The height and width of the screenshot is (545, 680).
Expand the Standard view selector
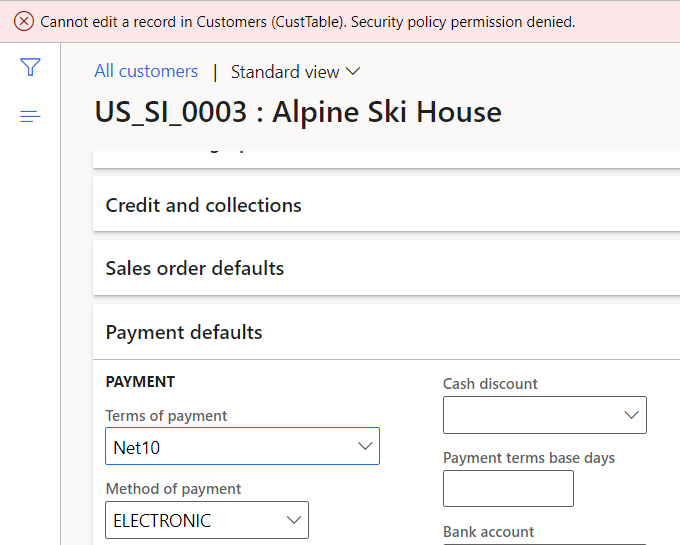click(x=295, y=72)
